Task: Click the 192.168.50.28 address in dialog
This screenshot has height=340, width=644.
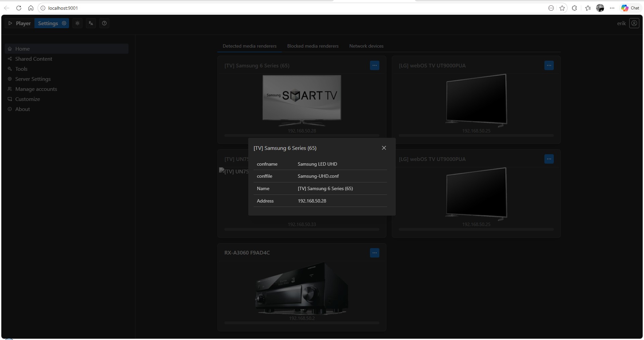Action: (312, 201)
